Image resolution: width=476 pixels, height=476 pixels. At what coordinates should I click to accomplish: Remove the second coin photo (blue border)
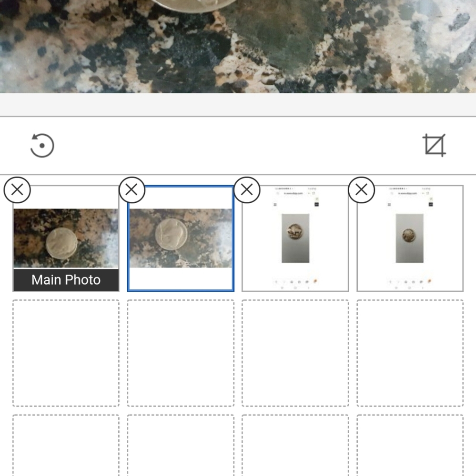click(x=132, y=190)
